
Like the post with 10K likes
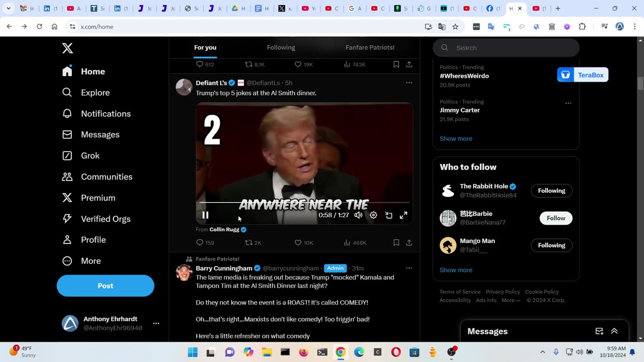303,243
